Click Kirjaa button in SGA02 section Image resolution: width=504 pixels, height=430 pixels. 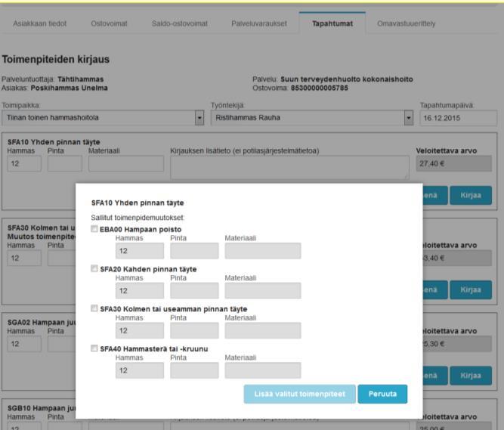click(471, 376)
